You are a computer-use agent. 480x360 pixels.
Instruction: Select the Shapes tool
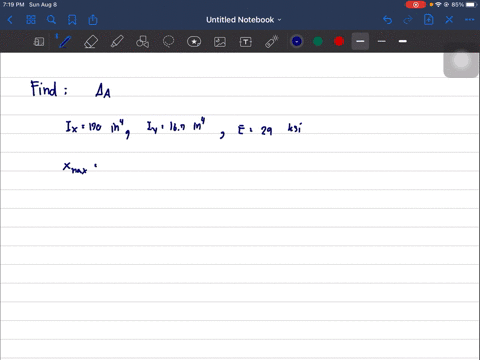click(142, 42)
